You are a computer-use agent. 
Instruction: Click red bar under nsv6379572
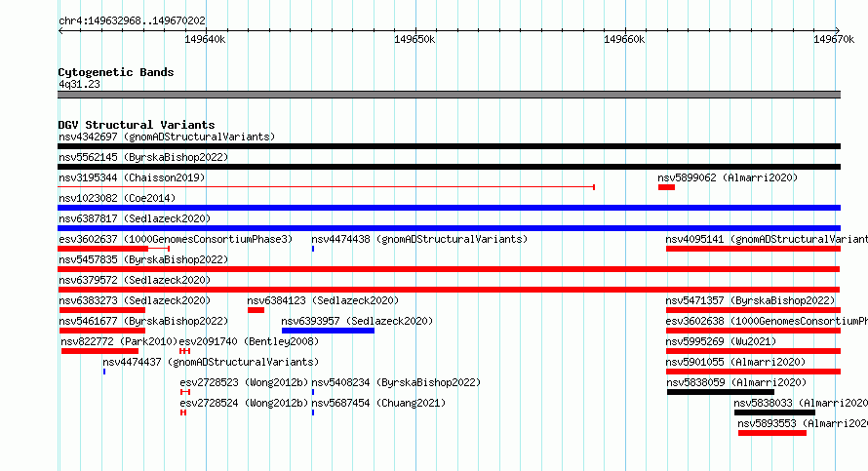[x=449, y=290]
